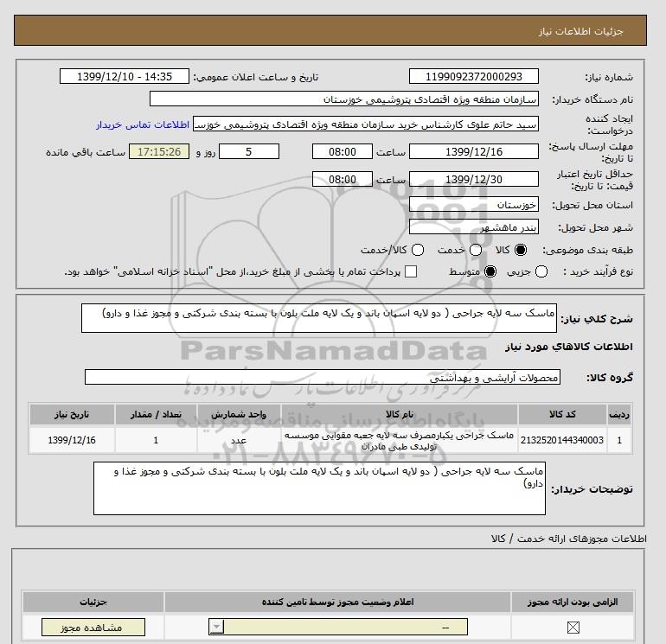
Task: Click the unit cell عدد
Action: pyautogui.click(x=239, y=440)
